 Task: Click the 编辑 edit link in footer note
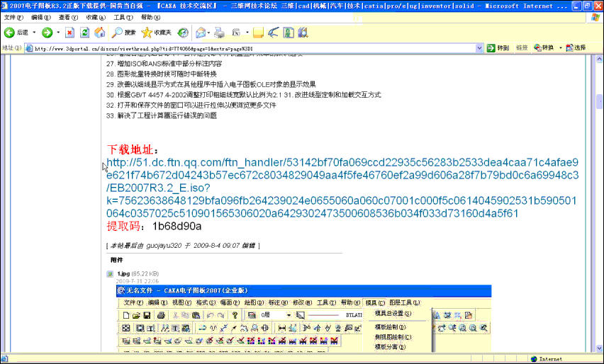click(248, 246)
